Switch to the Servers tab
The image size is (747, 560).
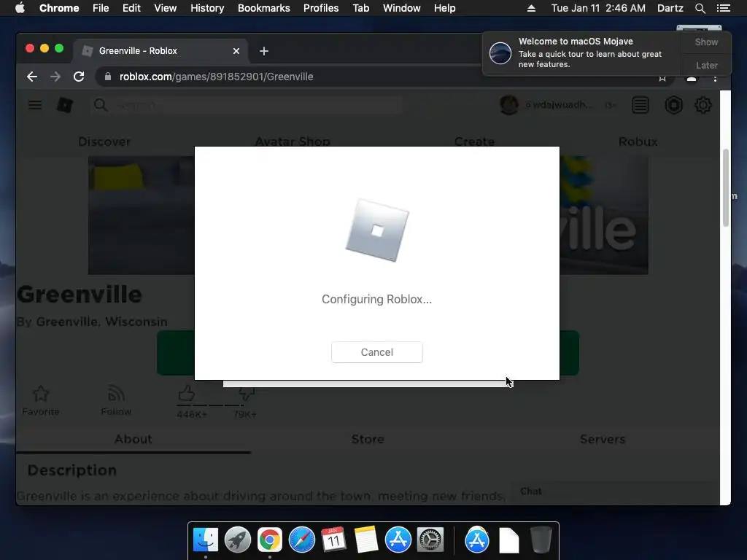[x=602, y=439]
